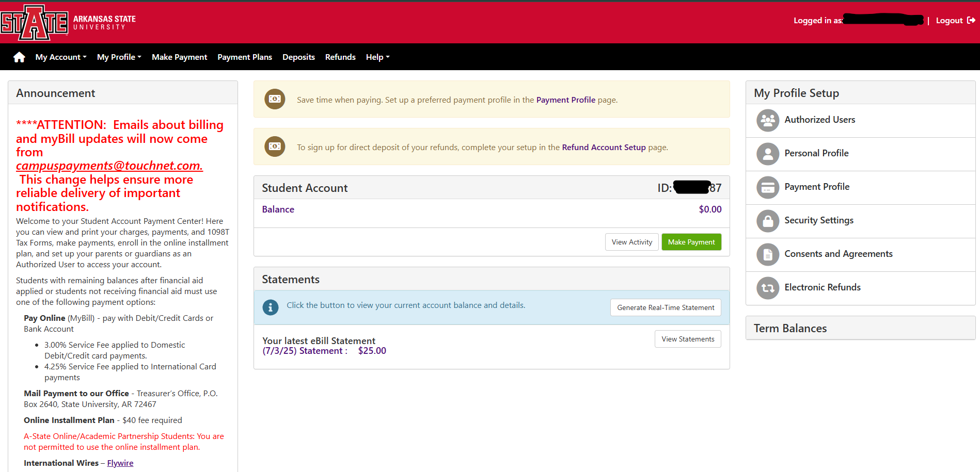Open the Make Payment menu item

179,57
